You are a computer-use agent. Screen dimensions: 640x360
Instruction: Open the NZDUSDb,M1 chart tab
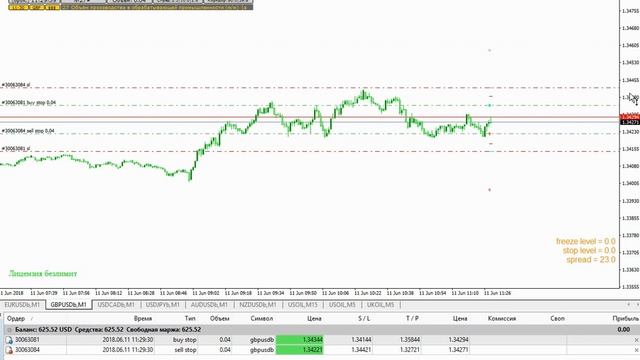(258, 305)
